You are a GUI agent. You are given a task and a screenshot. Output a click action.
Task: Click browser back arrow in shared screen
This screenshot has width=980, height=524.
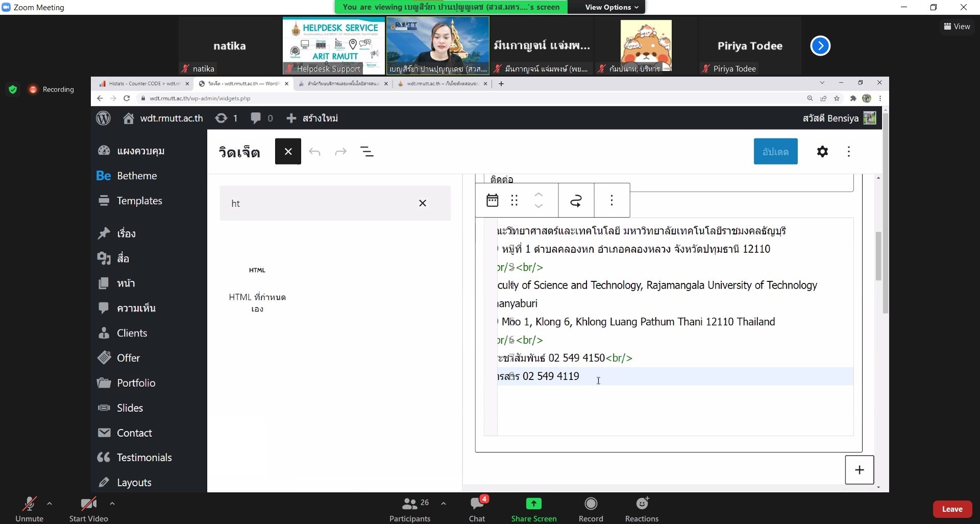[100, 99]
